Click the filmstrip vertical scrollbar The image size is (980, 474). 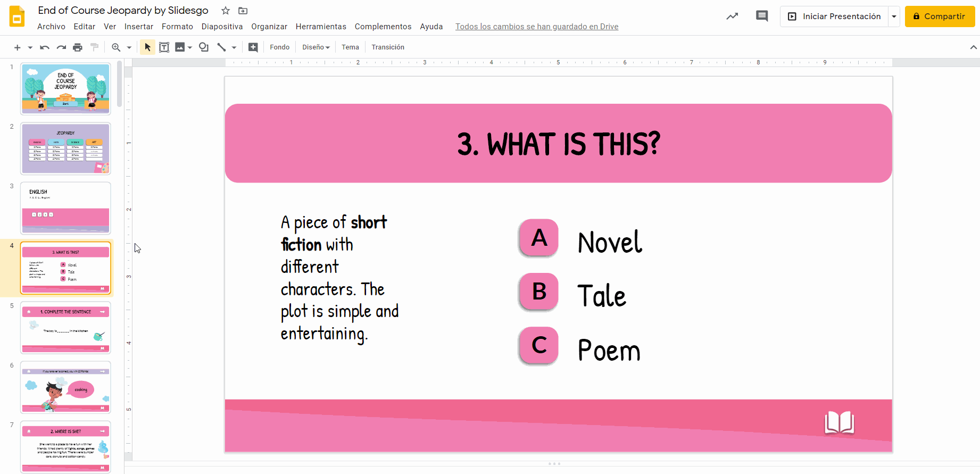(120, 84)
